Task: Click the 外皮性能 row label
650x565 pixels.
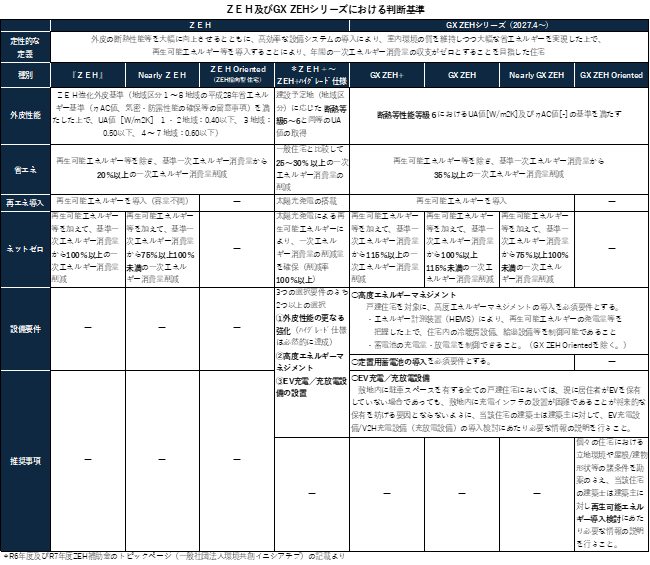Action: pyautogui.click(x=25, y=116)
